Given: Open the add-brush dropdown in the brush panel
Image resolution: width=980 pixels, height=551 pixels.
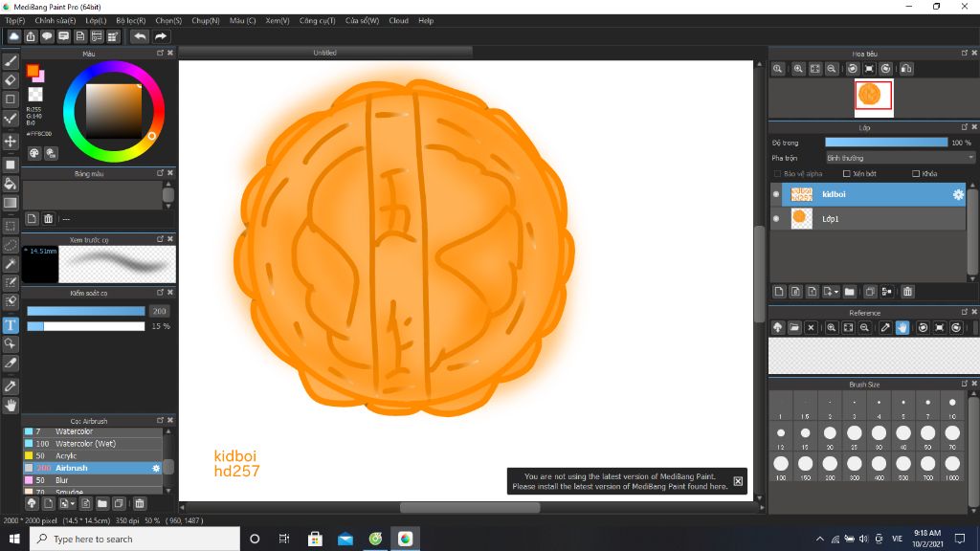Looking at the screenshot, I should coord(67,503).
